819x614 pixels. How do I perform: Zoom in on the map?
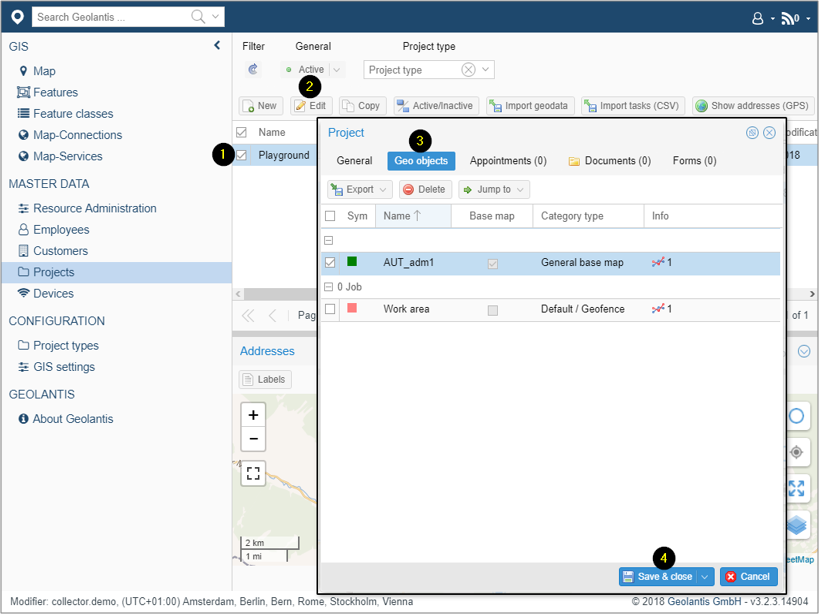pos(253,415)
